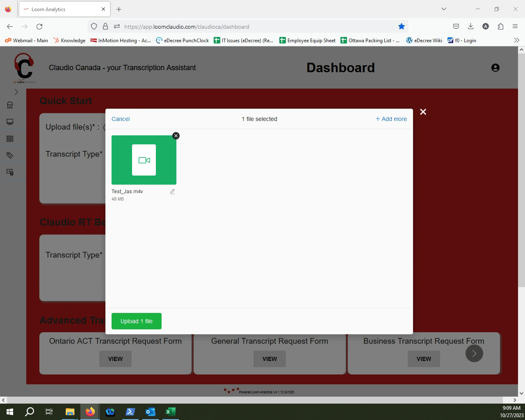Screen dimensions: 525x420
Task: Open the list all tabs dropdown
Action: click(x=443, y=9)
